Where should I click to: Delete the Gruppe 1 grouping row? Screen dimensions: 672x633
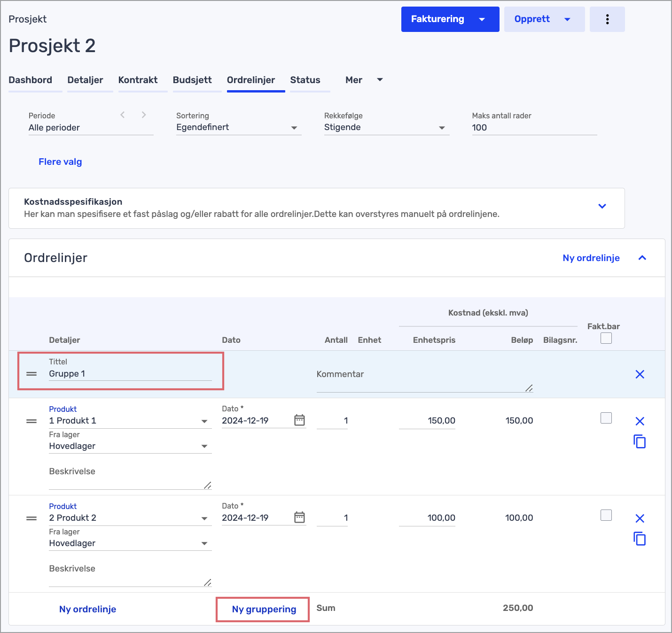click(640, 374)
